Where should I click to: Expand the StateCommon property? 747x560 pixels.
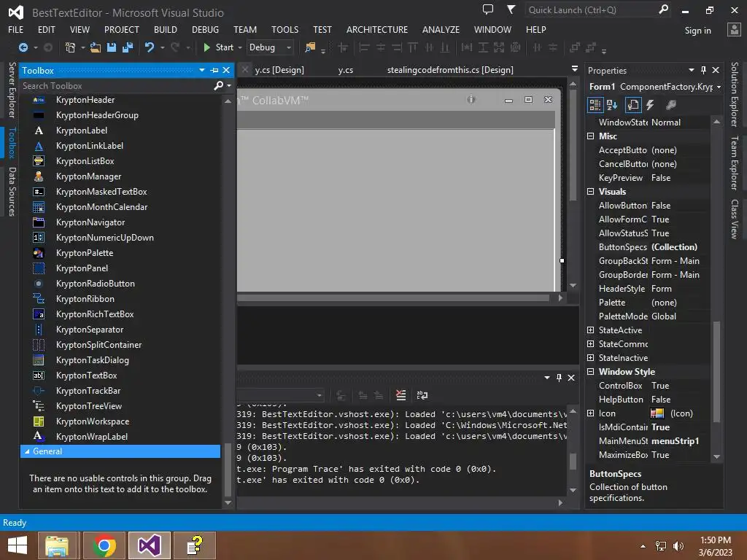pyautogui.click(x=591, y=344)
